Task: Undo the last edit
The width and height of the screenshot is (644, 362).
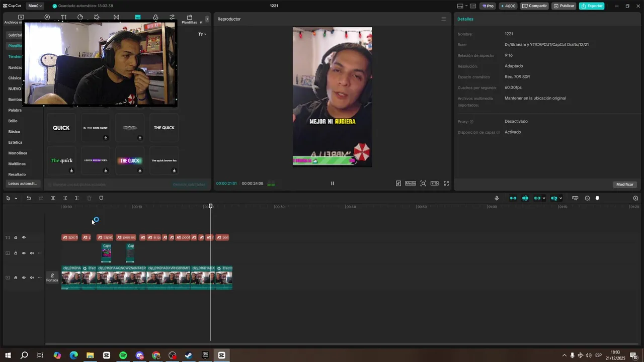Action: coord(29,198)
